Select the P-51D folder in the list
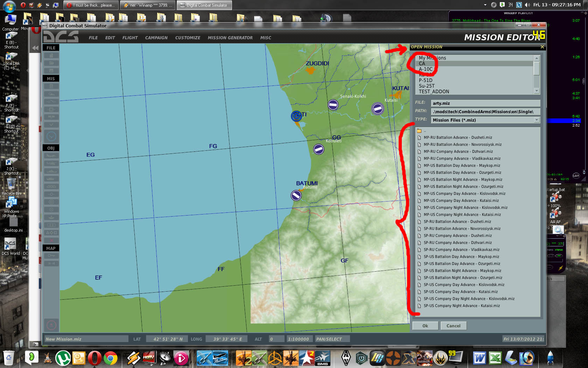588x368 pixels. click(474, 80)
